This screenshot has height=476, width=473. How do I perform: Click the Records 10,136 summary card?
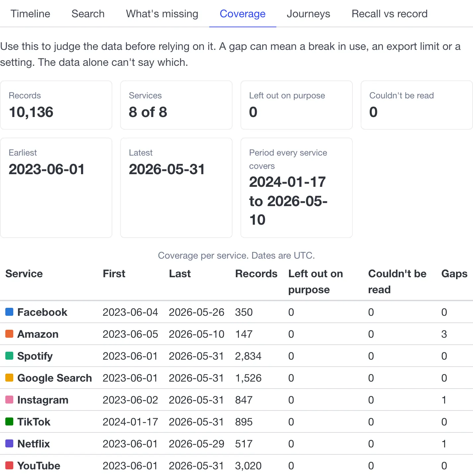click(x=56, y=105)
